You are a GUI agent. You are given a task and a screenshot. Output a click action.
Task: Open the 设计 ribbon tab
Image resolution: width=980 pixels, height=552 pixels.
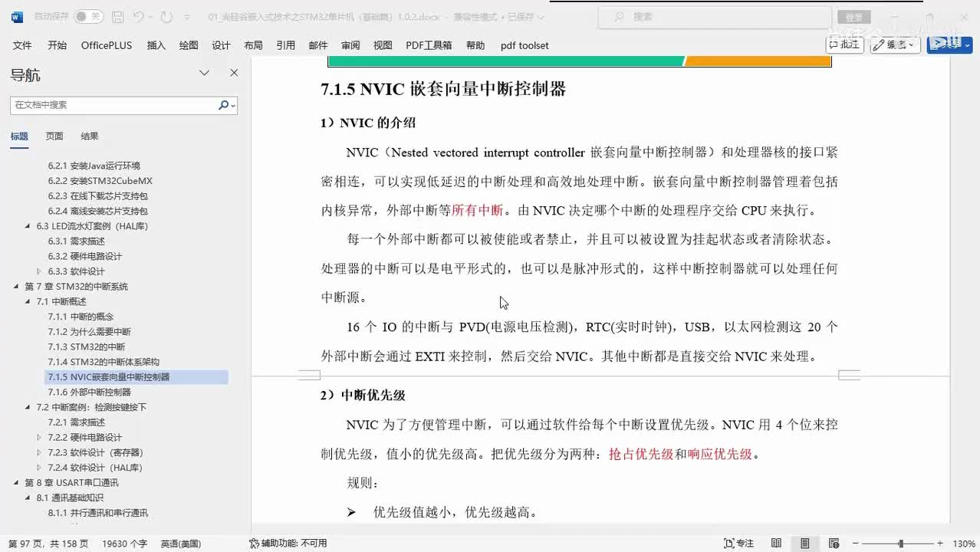pyautogui.click(x=221, y=45)
